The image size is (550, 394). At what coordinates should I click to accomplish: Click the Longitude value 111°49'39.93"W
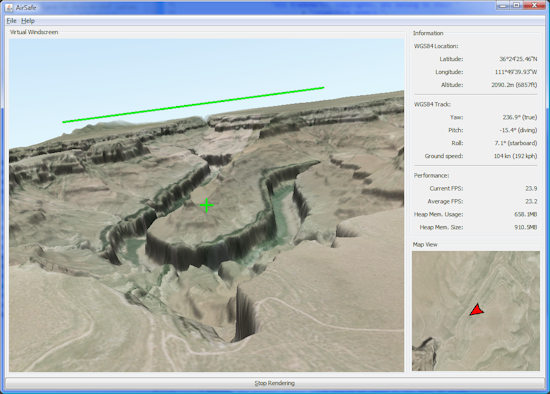[516, 72]
